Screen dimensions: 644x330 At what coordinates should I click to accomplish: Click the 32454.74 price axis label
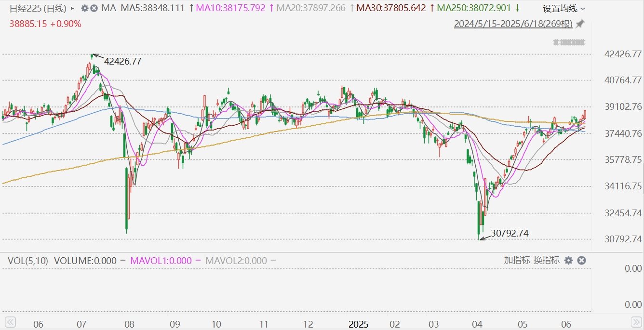pyautogui.click(x=623, y=213)
